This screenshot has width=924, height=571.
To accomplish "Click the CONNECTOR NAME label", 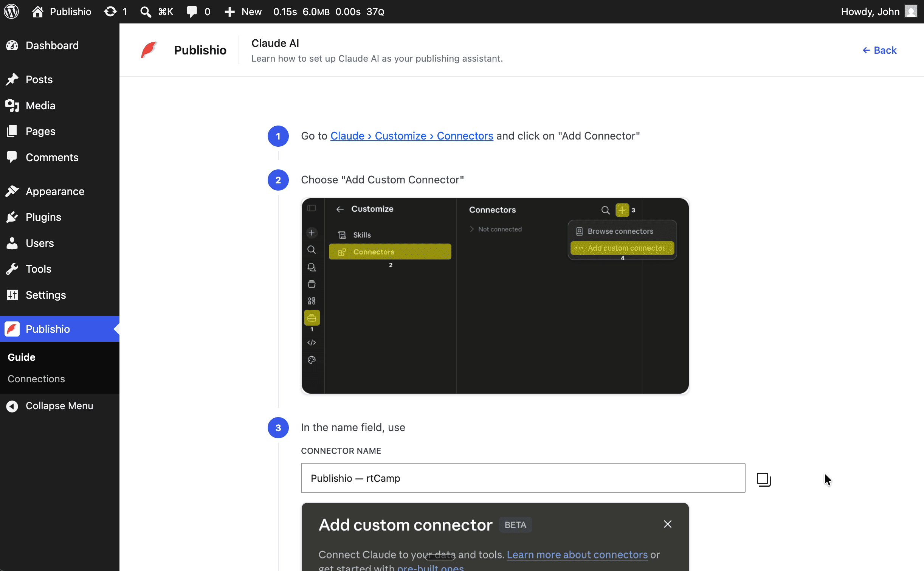I will 341,451.
